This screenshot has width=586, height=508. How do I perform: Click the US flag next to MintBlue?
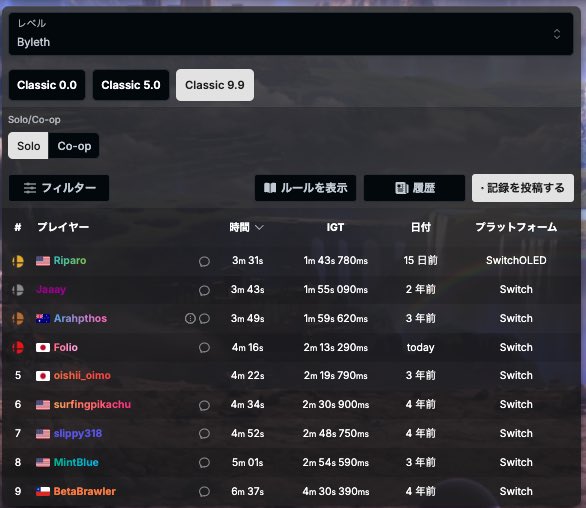pyautogui.click(x=43, y=463)
